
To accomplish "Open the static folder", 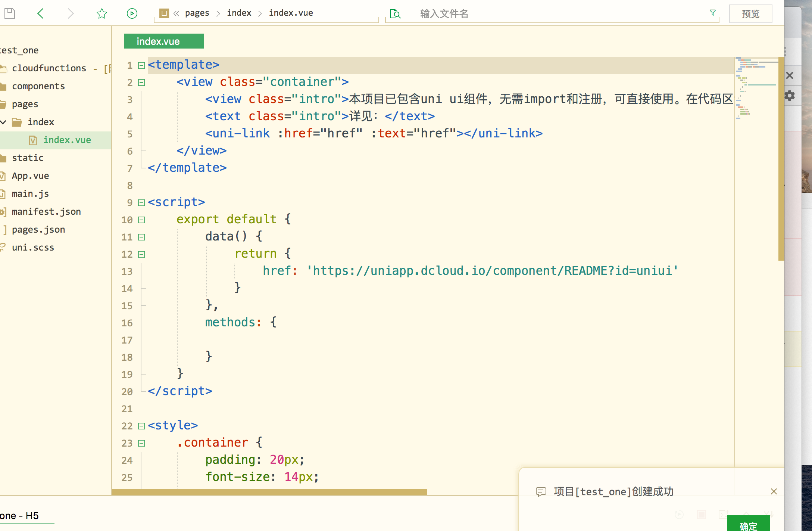I will pos(28,158).
